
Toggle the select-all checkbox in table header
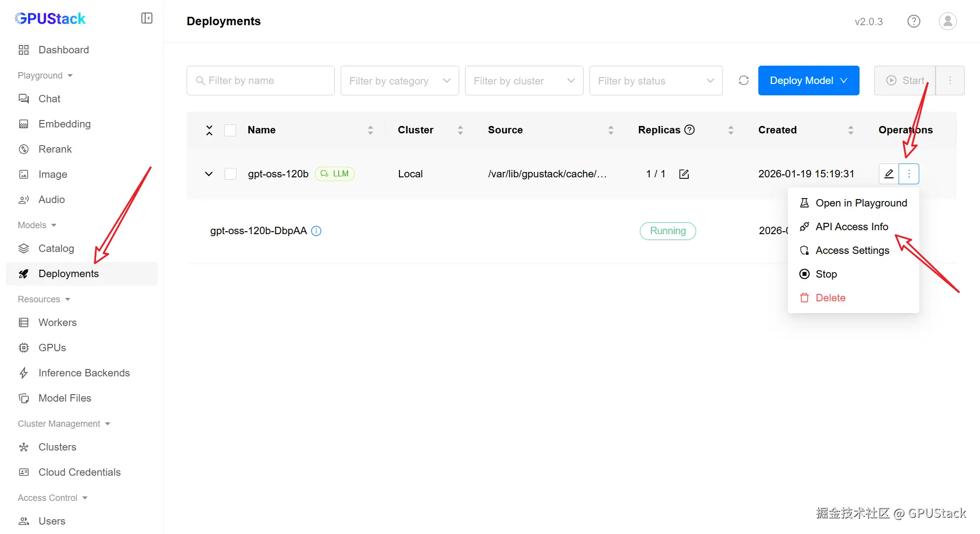click(x=230, y=130)
